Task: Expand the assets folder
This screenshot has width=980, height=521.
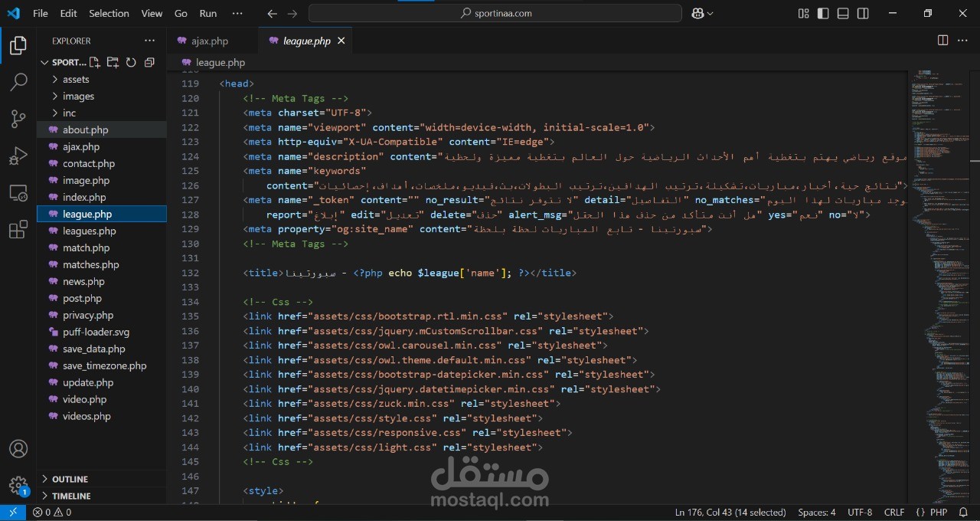Action: (102, 79)
